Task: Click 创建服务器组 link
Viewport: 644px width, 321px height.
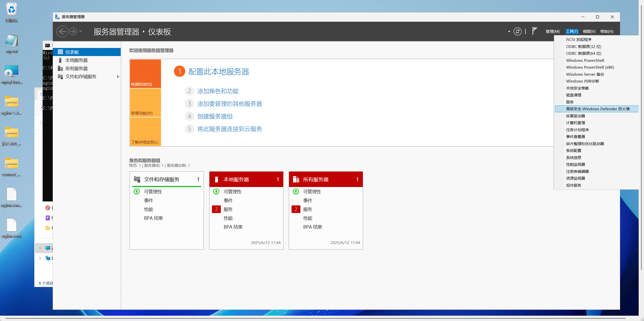Action: pos(215,117)
